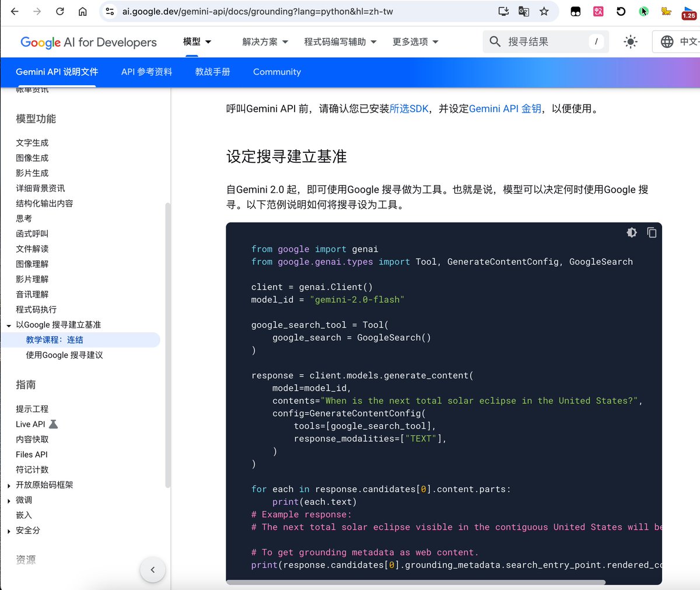Open the 所选SDK link

(409, 109)
